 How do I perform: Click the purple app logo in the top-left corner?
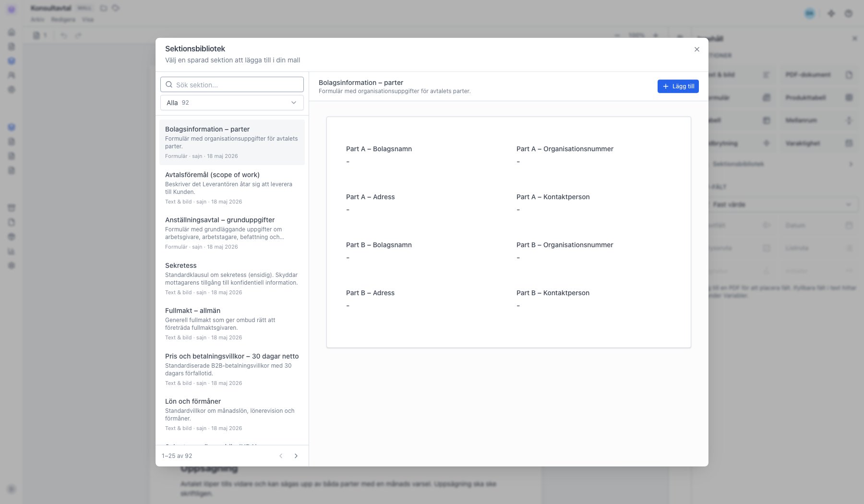point(12,9)
